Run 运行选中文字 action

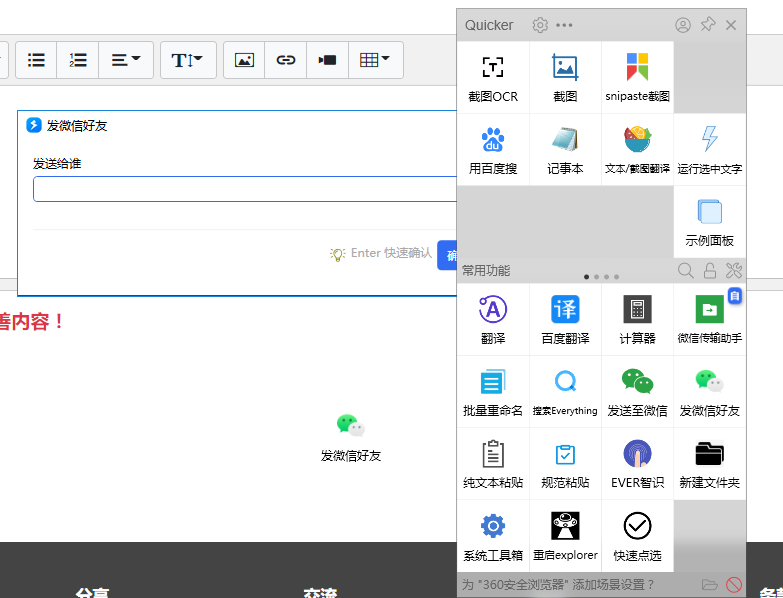[x=710, y=149]
